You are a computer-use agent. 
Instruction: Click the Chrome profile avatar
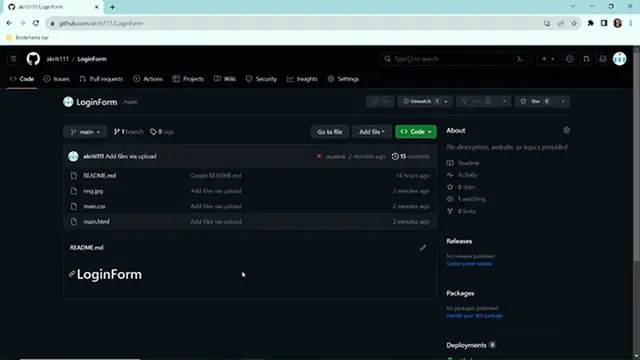pyautogui.click(x=618, y=23)
